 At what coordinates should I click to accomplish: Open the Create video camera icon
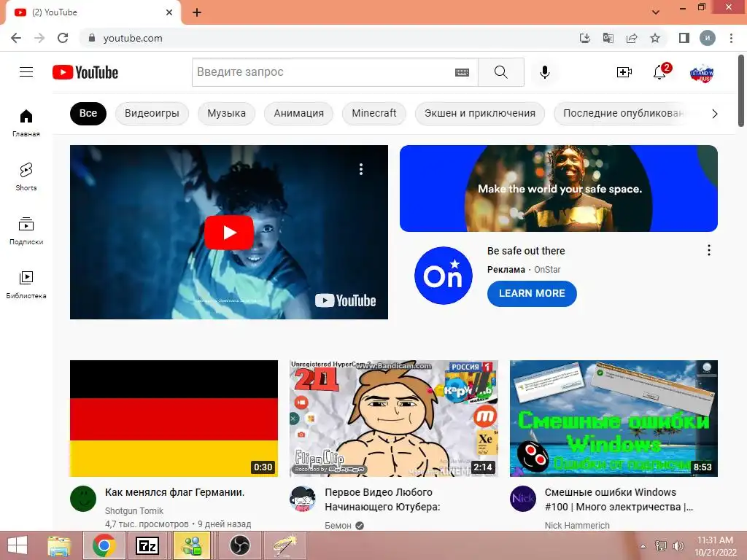pyautogui.click(x=624, y=72)
